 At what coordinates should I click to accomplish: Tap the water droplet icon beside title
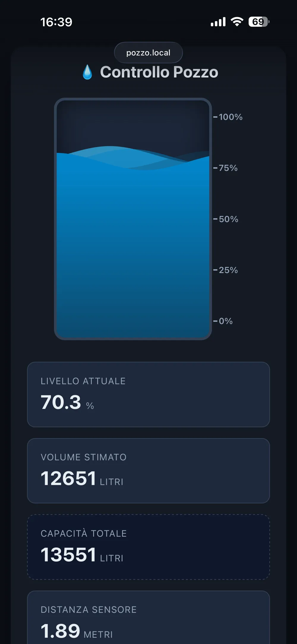(87, 72)
